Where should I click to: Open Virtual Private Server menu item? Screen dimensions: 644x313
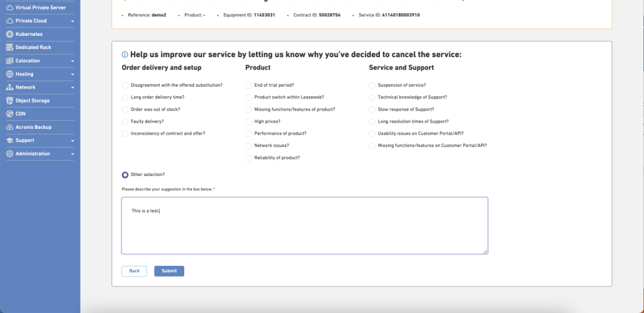(x=40, y=8)
